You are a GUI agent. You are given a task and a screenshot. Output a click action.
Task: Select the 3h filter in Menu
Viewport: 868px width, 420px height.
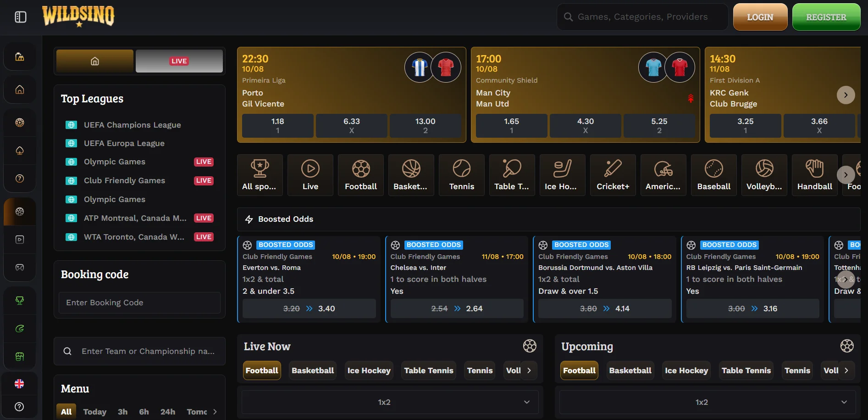[x=122, y=412]
